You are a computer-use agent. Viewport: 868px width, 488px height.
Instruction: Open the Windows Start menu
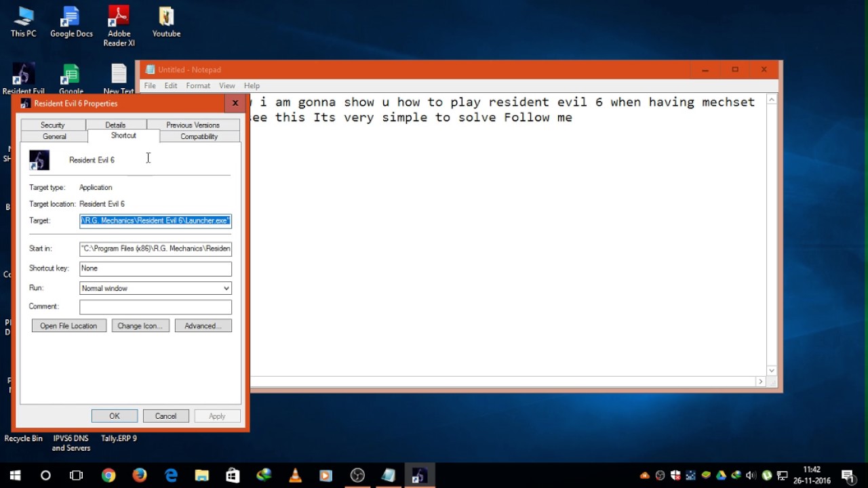15,475
